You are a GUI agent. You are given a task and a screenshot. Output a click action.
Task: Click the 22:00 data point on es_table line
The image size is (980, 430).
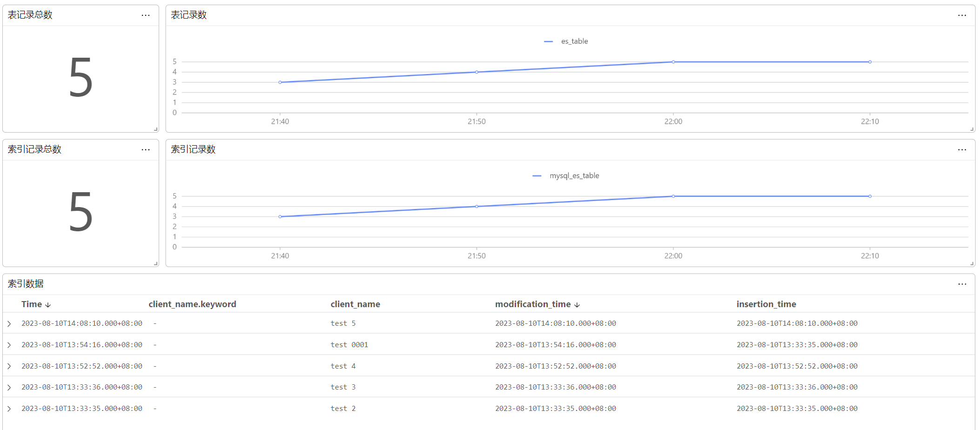pos(673,62)
